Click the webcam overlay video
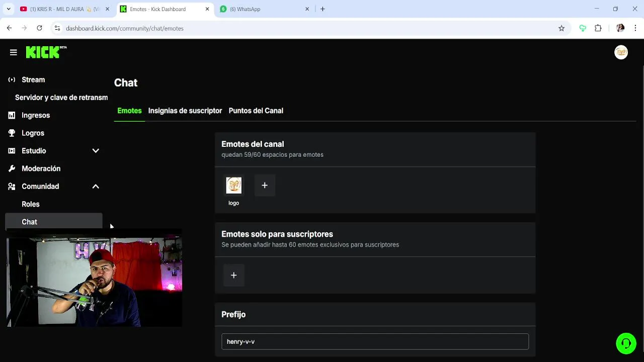The width and height of the screenshot is (644, 362). pyautogui.click(x=94, y=282)
